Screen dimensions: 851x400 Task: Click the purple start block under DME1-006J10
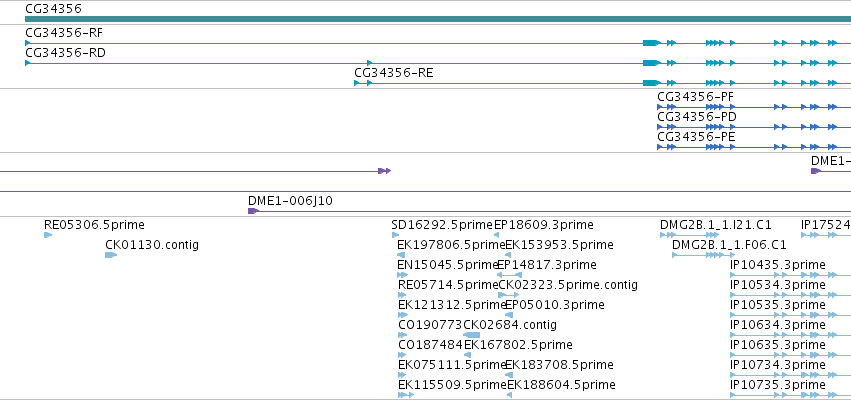pos(253,211)
